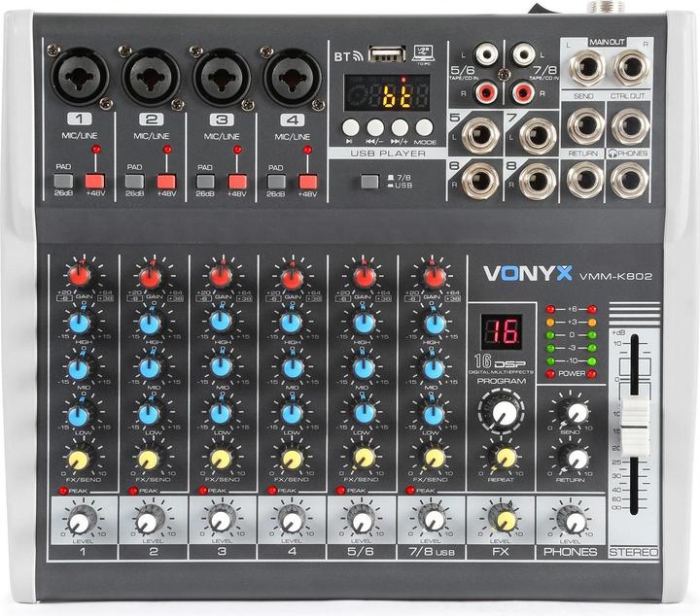The width and height of the screenshot is (700, 616).
Task: Click the channel 1 red GAIN knob
Action: coord(81,275)
